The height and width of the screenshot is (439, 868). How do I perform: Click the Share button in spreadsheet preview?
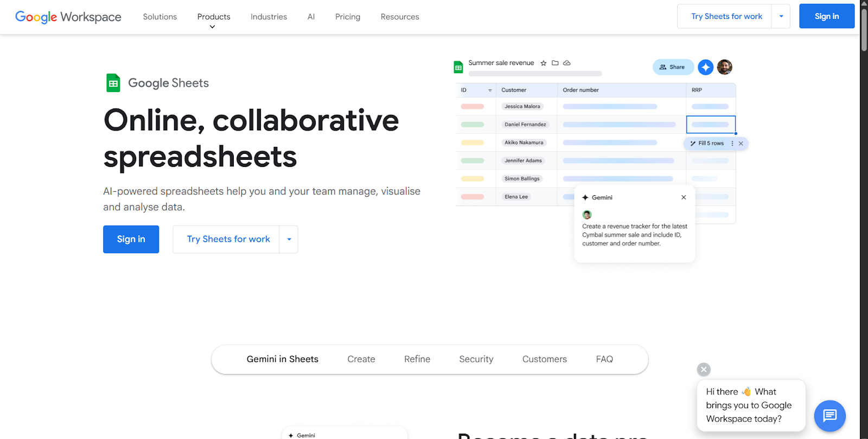(x=673, y=67)
